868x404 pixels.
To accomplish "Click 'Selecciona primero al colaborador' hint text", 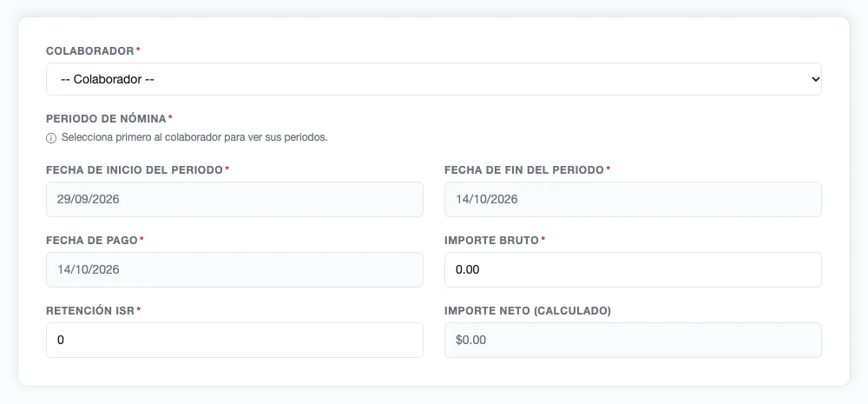I will pos(194,137).
